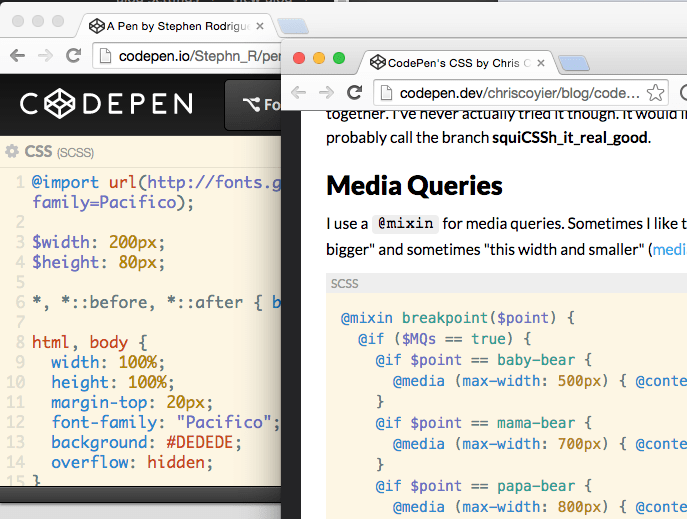This screenshot has height=519, width=687.
Task: Reload the Stephen Rodriguez pen page
Action: click(73, 55)
